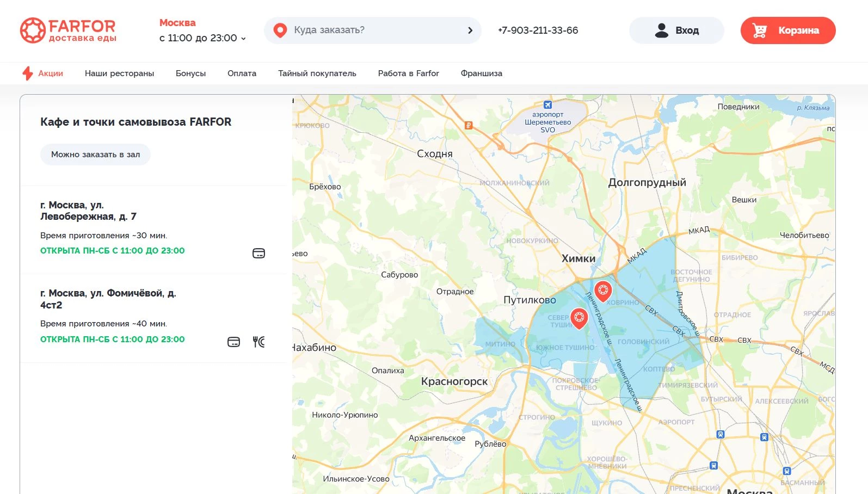Click the FARFOR logo icon
Screen dimensions: 868x494
[33, 30]
